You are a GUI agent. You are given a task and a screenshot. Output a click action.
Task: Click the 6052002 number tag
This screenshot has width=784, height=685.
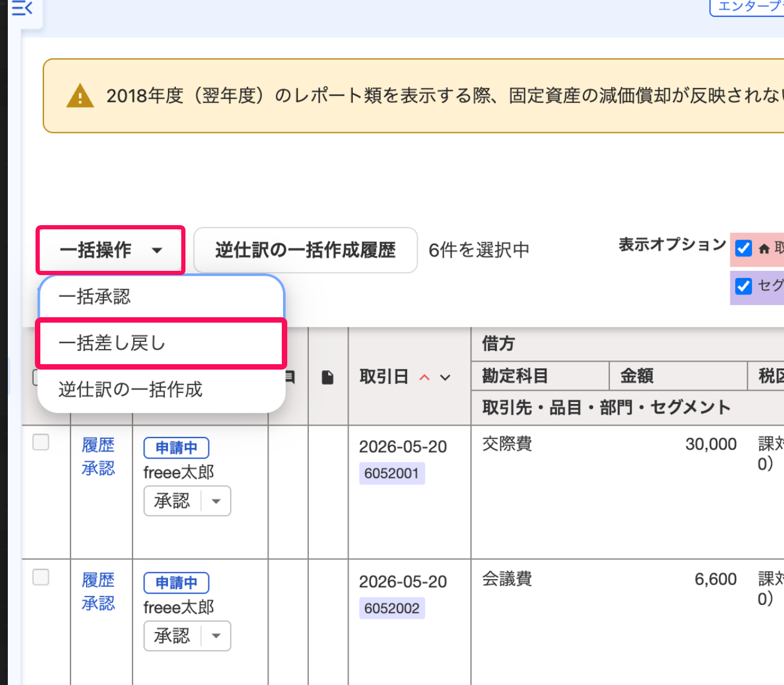point(392,608)
